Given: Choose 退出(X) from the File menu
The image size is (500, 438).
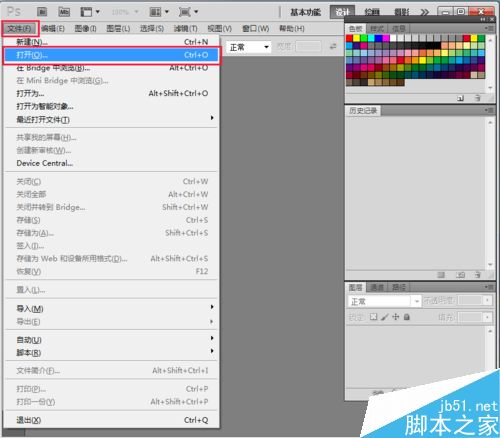Looking at the screenshot, I should [x=111, y=420].
